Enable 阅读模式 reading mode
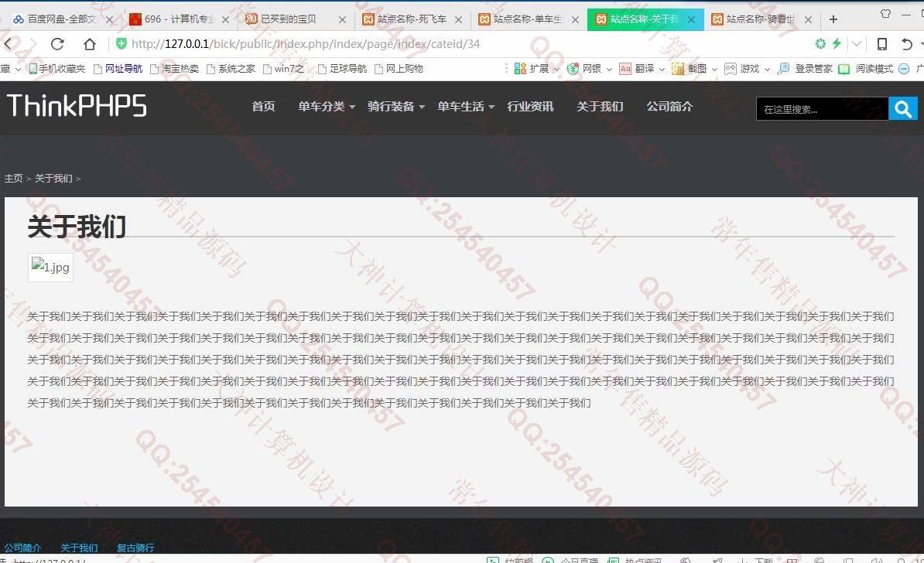Viewport: 924px width, 563px height. tap(866, 68)
